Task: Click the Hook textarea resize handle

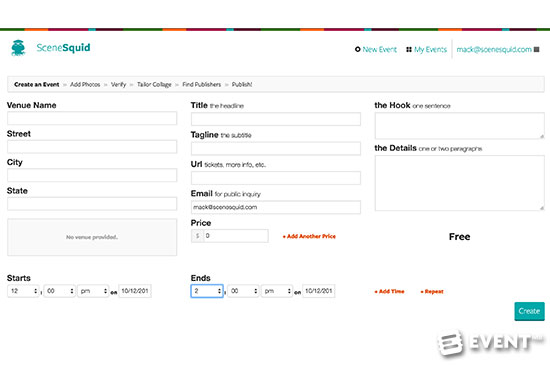Action: tap(542, 136)
